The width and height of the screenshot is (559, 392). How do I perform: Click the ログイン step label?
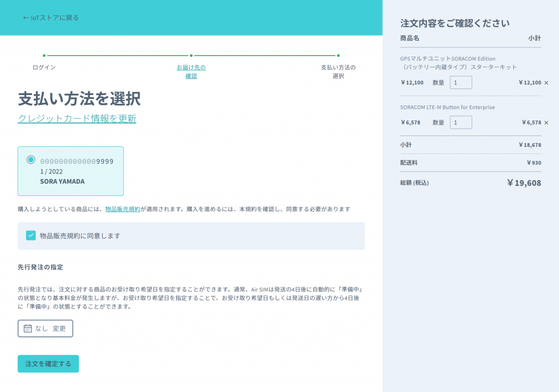(44, 68)
